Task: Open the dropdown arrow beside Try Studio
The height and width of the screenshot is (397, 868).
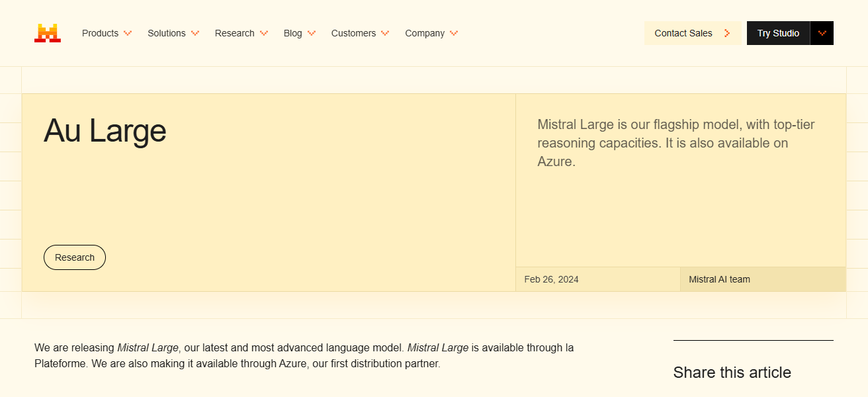Action: click(x=822, y=33)
